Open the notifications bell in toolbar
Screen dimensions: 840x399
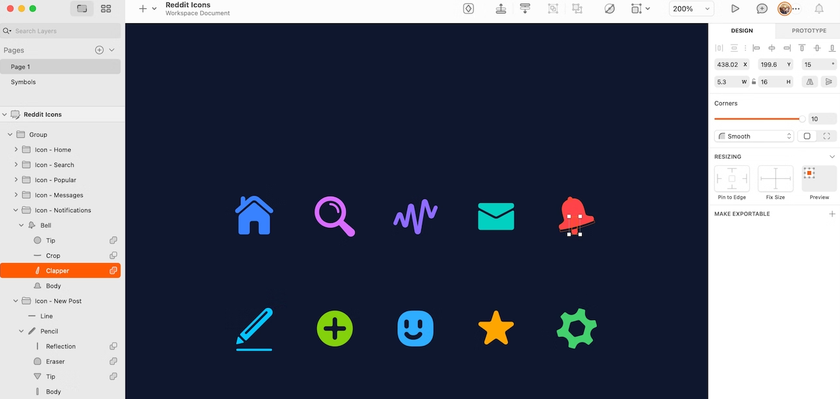(819, 9)
